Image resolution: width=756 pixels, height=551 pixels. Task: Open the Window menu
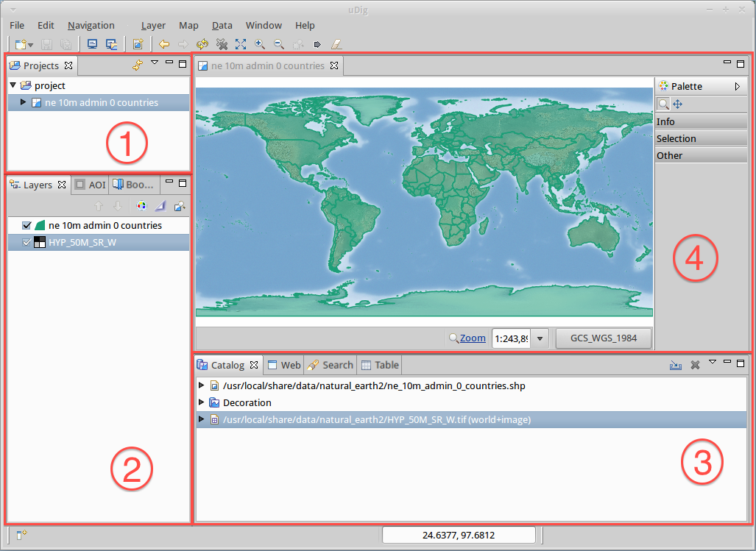(264, 26)
